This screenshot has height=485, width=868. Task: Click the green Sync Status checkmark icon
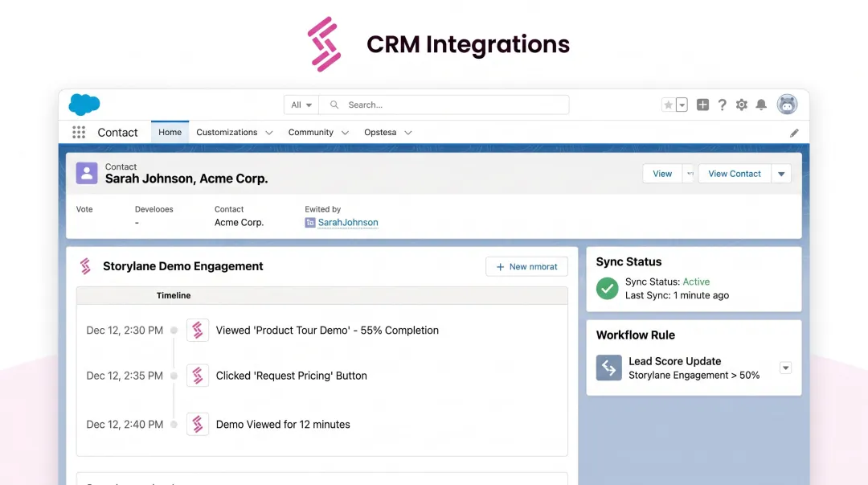coord(608,288)
